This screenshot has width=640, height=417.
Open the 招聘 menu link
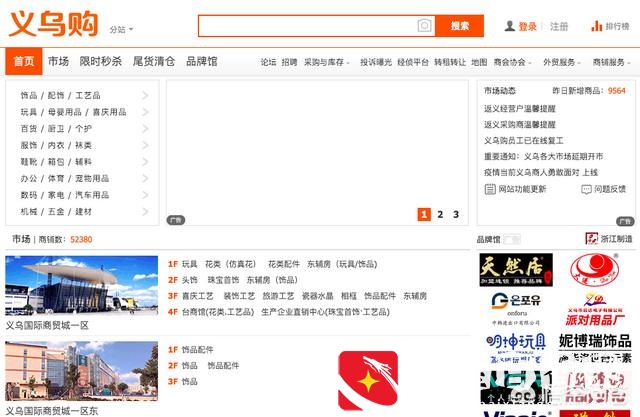(289, 62)
